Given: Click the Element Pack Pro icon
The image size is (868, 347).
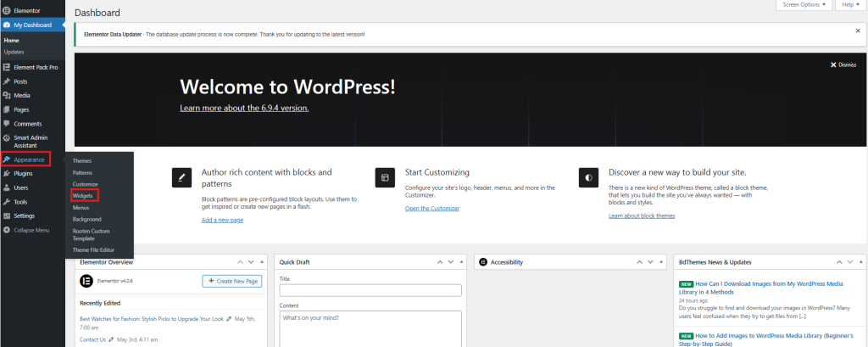Looking at the screenshot, I should pyautogui.click(x=7, y=67).
